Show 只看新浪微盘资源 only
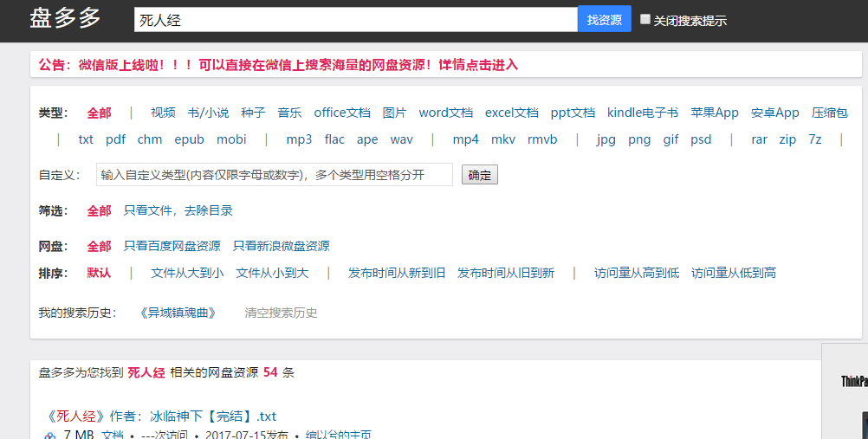Viewport: 868px width, 439px height. coord(282,247)
